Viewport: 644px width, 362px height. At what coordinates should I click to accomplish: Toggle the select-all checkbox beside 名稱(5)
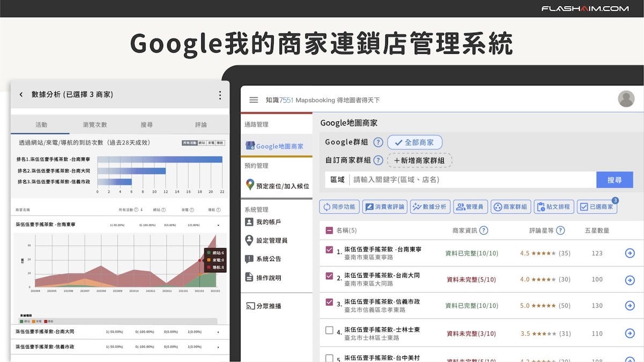click(330, 231)
